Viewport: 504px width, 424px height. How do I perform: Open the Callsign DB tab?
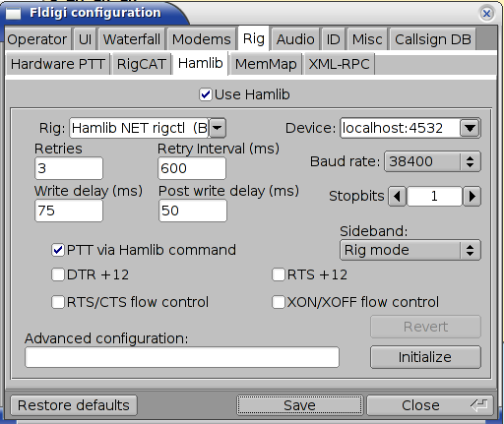coord(433,39)
